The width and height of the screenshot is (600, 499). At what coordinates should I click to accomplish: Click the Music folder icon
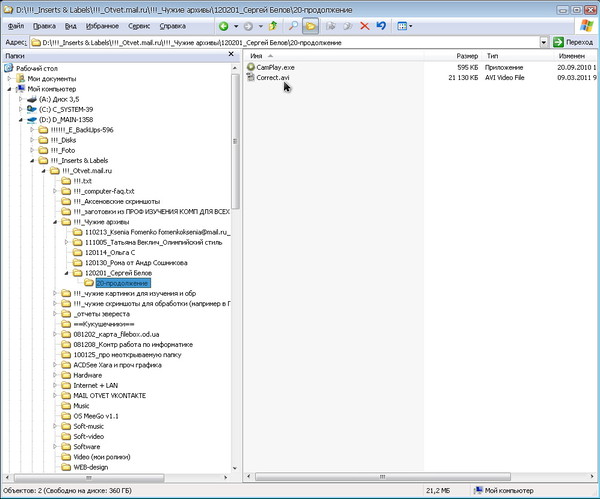point(66,406)
